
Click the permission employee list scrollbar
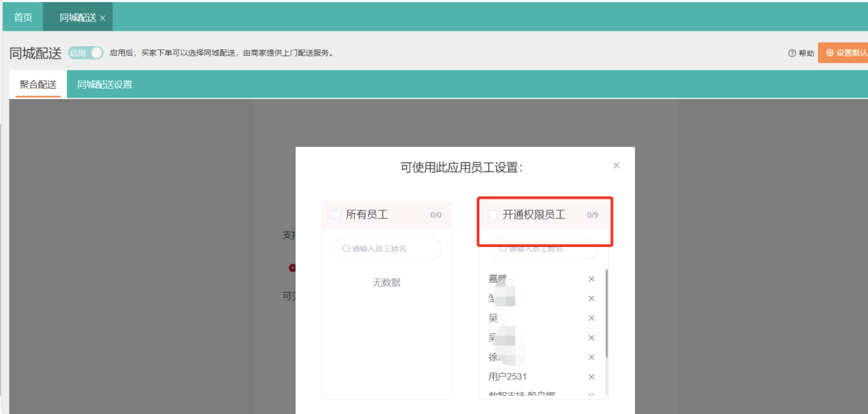point(606,312)
